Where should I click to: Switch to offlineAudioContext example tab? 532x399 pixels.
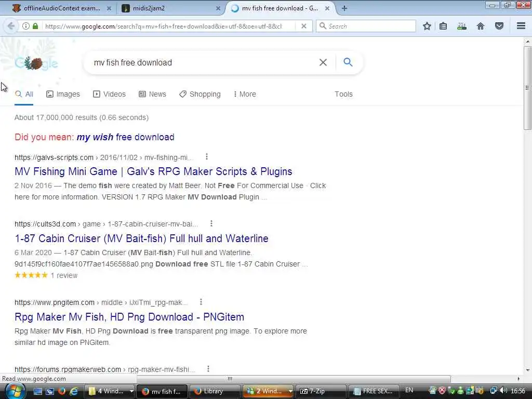pos(61,8)
